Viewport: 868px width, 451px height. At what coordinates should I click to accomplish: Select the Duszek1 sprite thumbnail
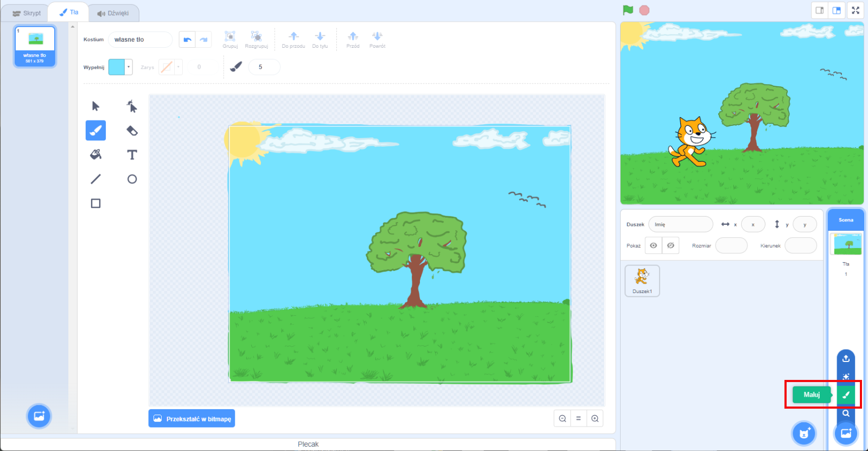click(642, 281)
